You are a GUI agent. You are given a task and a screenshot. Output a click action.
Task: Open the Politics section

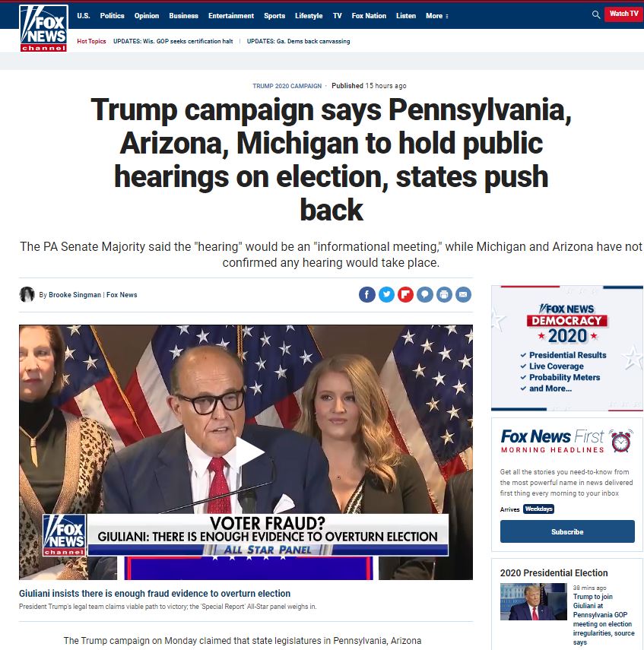112,16
